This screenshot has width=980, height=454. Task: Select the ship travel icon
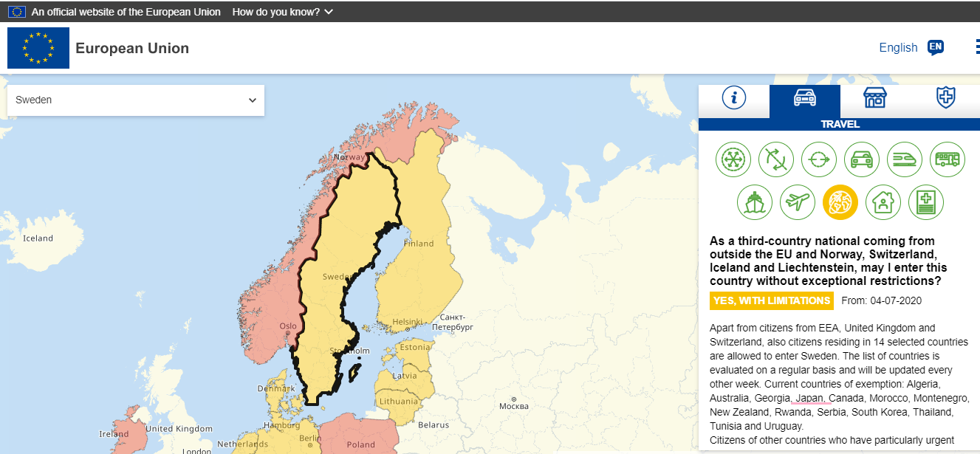coord(755,202)
